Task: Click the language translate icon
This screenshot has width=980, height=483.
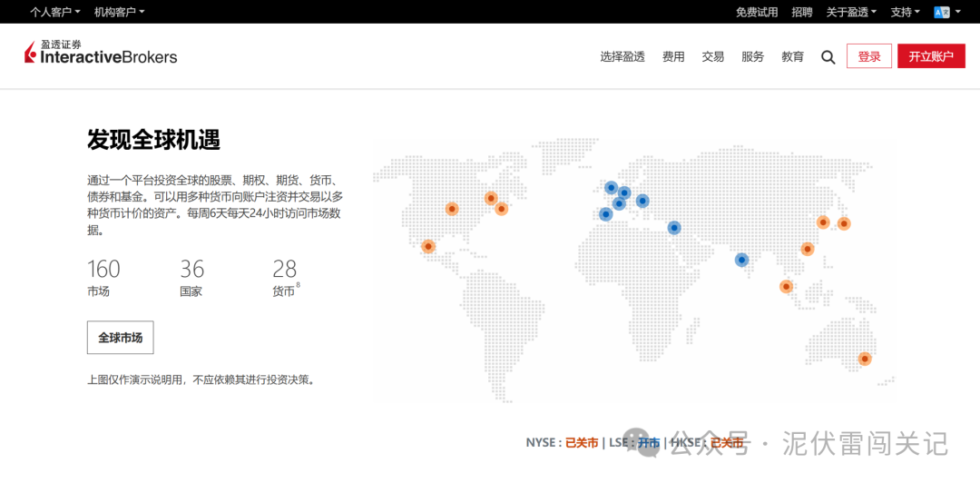Action: [x=941, y=12]
